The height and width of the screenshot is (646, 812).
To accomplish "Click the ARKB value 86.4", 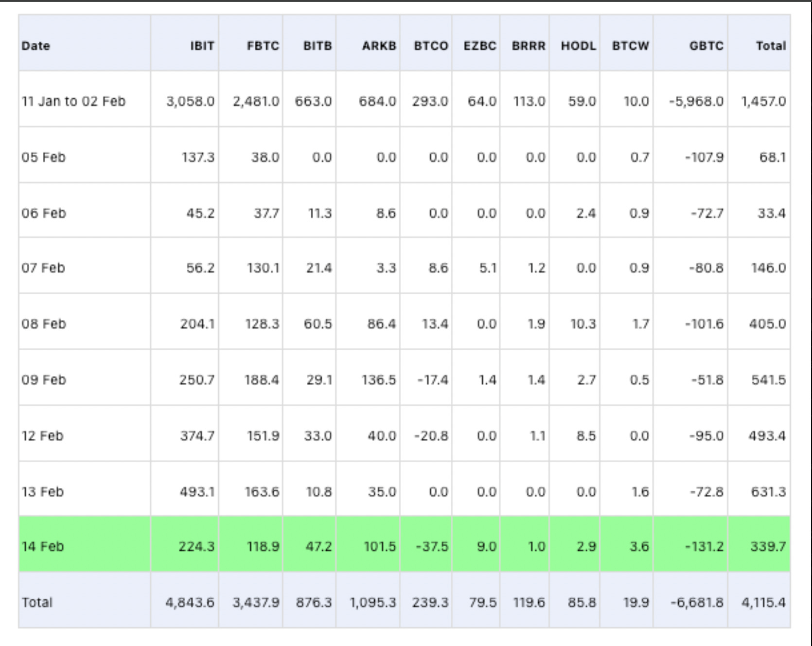I will [382, 323].
